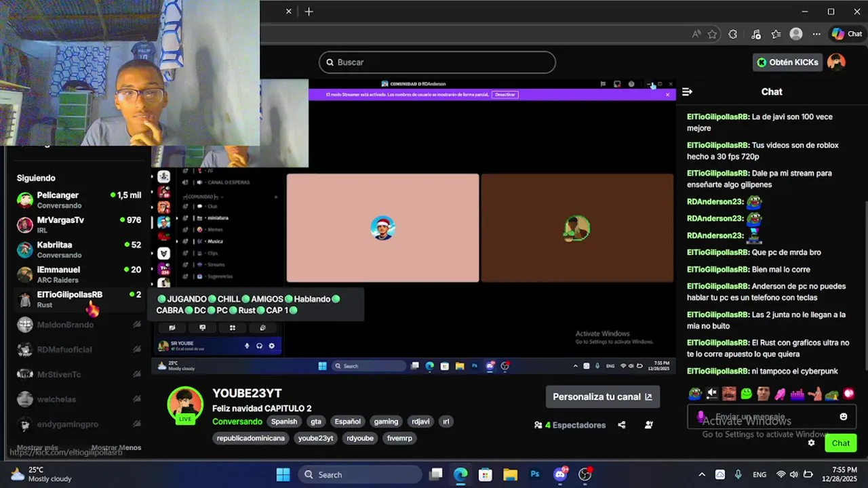Close the purple streamer mode banner
This screenshot has height=488, width=868.
[x=667, y=95]
